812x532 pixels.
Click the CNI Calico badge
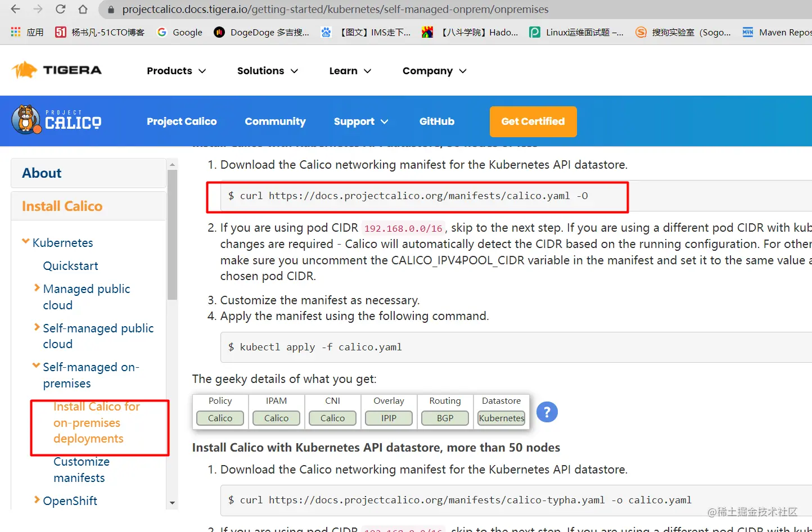pyautogui.click(x=333, y=418)
